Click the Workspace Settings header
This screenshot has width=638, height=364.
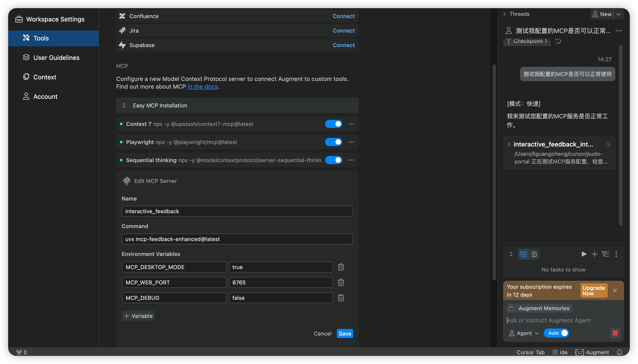point(50,19)
